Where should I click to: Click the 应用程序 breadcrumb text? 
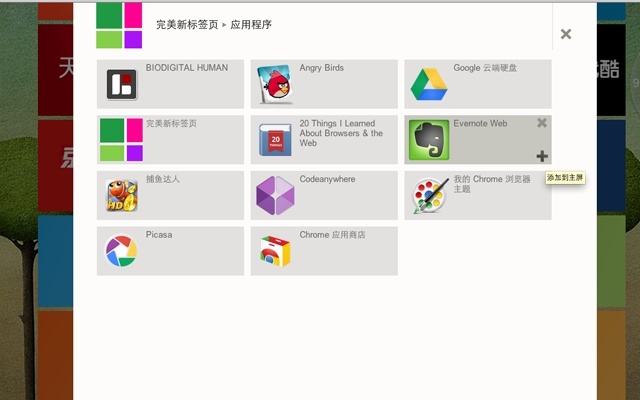(251, 25)
